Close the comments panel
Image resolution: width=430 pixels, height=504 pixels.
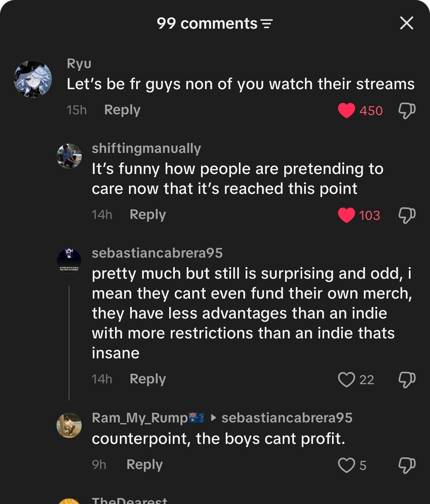[407, 23]
